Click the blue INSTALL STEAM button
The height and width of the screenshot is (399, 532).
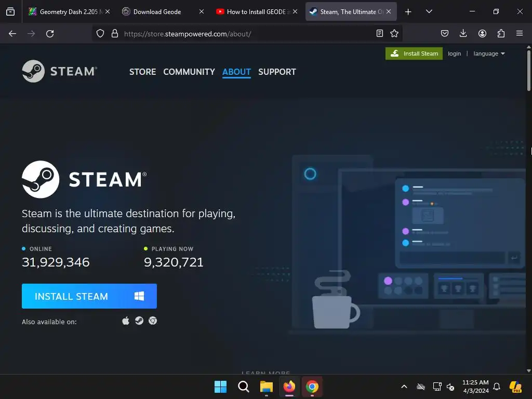pos(89,296)
